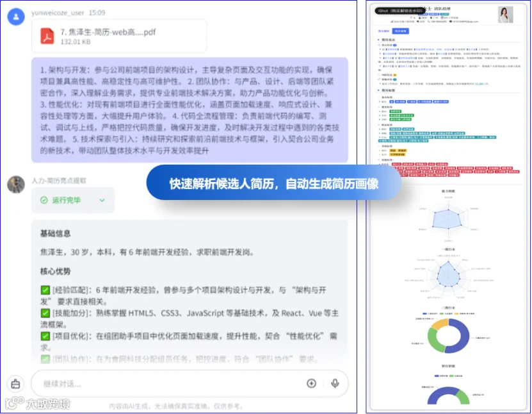Toggle the [技能加分] green checkbox
Image resolution: width=532 pixels, height=414 pixels.
(45, 313)
